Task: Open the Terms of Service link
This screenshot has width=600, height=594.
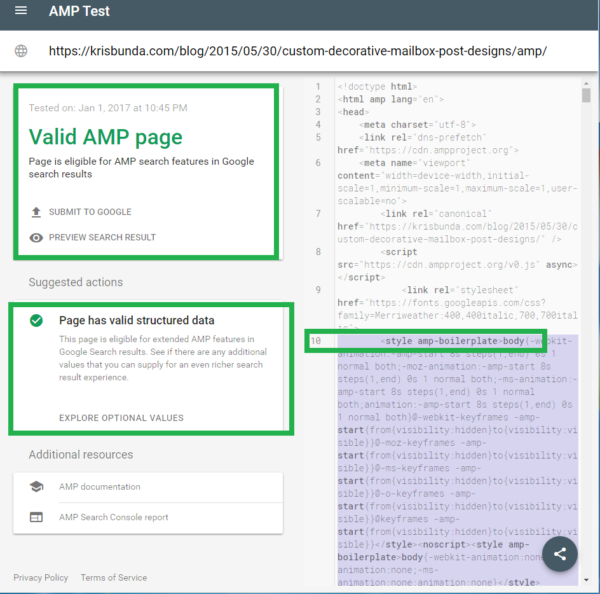Action: coord(114,578)
